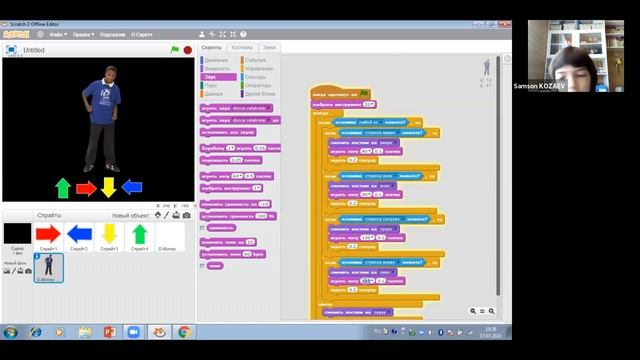Select the Спрайт3 yellow arrow sprite

click(x=109, y=236)
